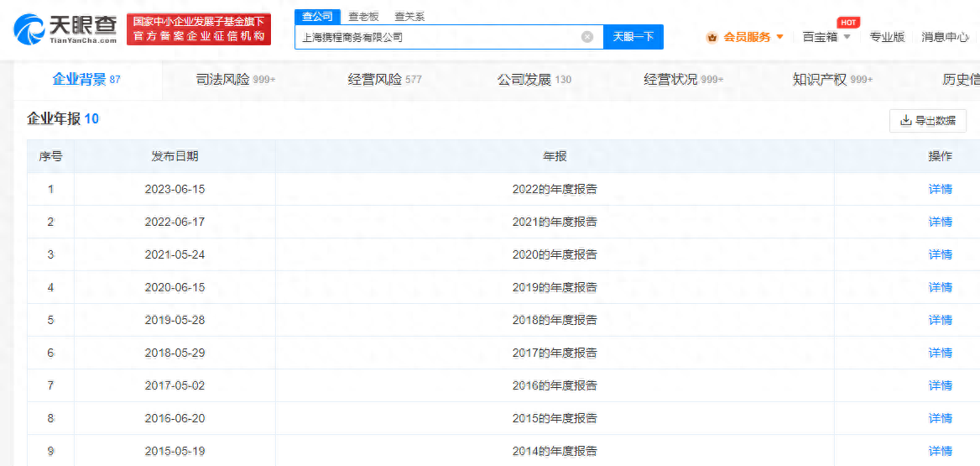980x466 pixels.
Task: Select the date 2019-05-28
Action: coord(175,320)
